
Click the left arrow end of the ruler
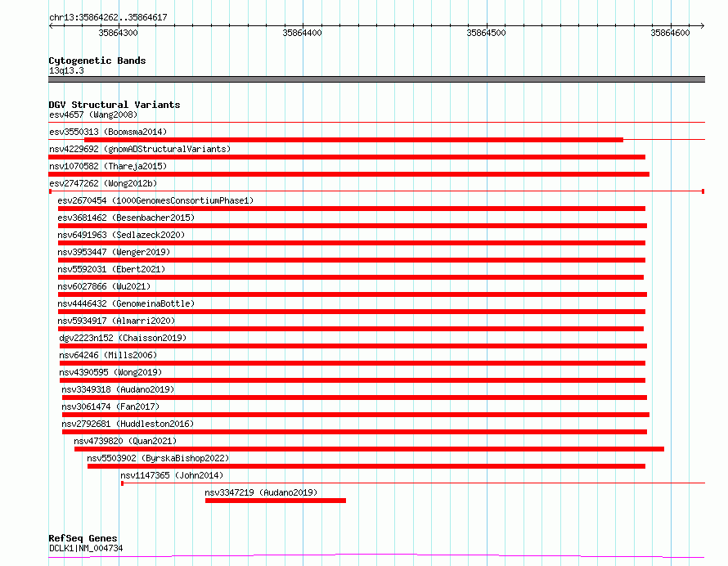(x=51, y=25)
